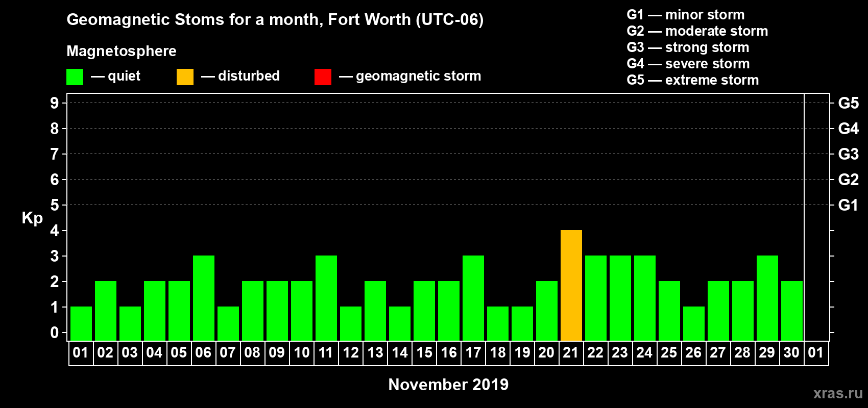Click the 'quiet' legend text
This screenshot has width=868, height=408.
coord(124,76)
